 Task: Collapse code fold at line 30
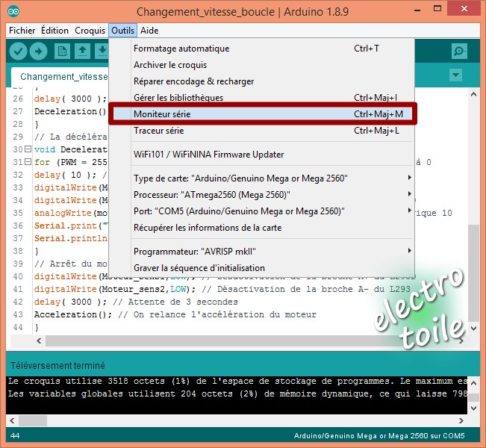[x=28, y=149]
